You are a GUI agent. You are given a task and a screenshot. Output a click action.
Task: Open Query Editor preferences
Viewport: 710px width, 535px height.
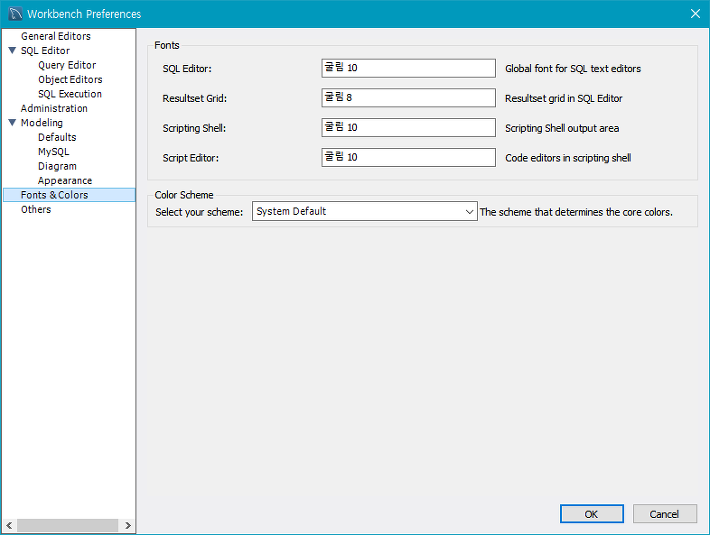[67, 65]
